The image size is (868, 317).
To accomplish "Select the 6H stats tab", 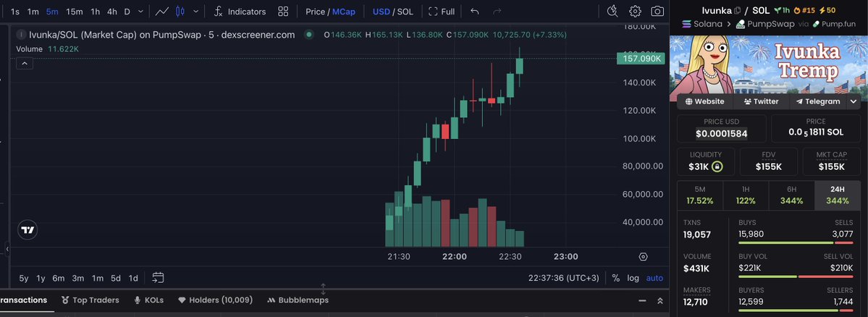I will (x=791, y=195).
